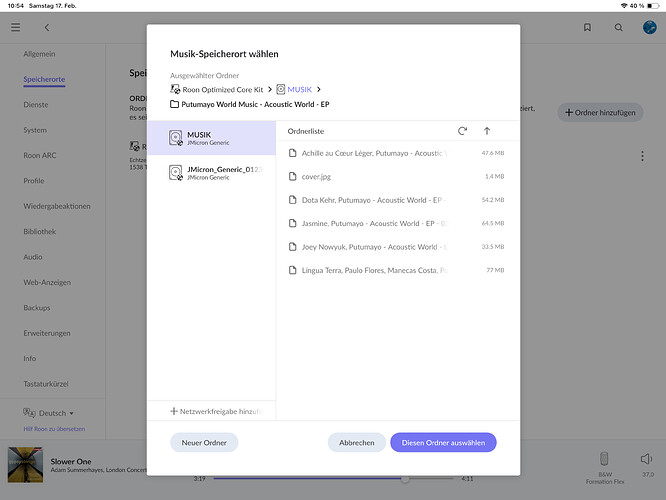
Task: Open the B&W Formation Flex zone icon
Action: (604, 459)
